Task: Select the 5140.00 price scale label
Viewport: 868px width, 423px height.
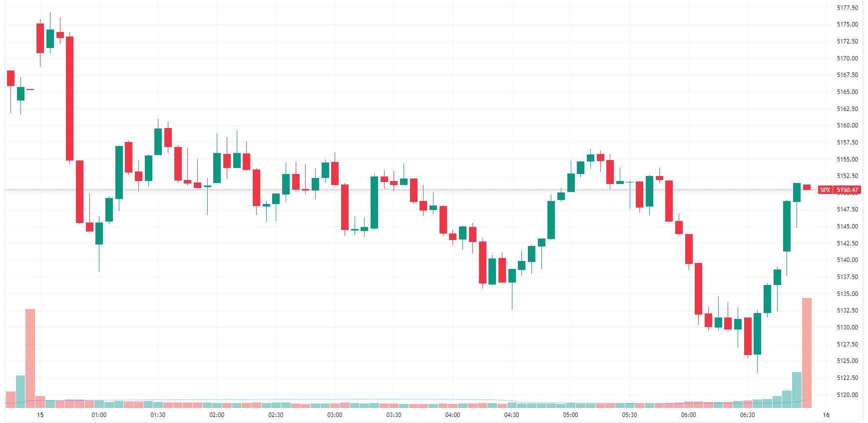Action: [x=847, y=260]
